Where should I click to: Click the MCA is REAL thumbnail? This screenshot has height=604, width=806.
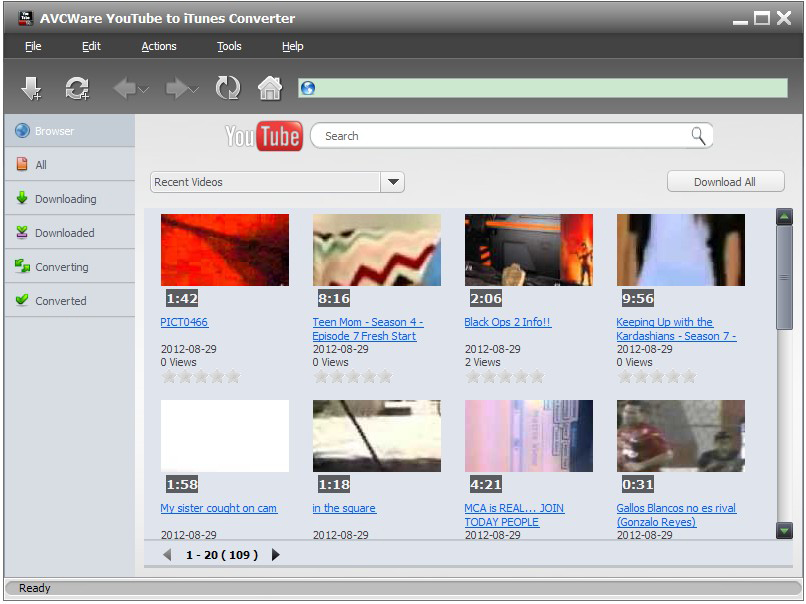pos(529,436)
